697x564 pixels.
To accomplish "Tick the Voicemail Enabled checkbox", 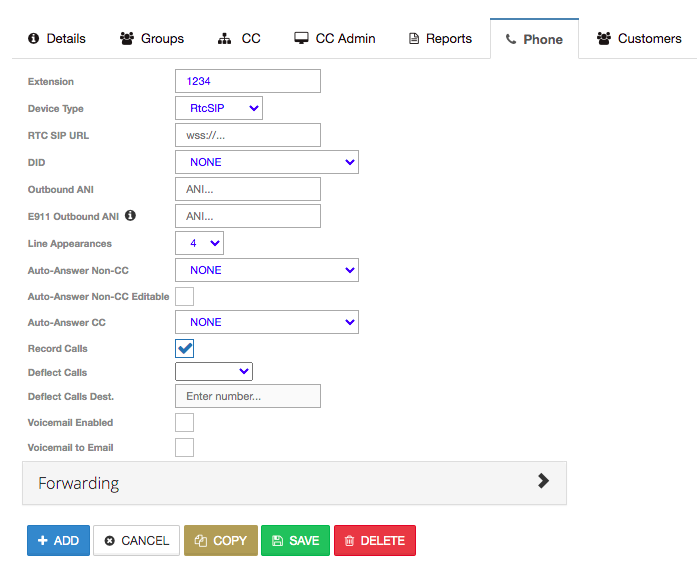I will point(184,422).
